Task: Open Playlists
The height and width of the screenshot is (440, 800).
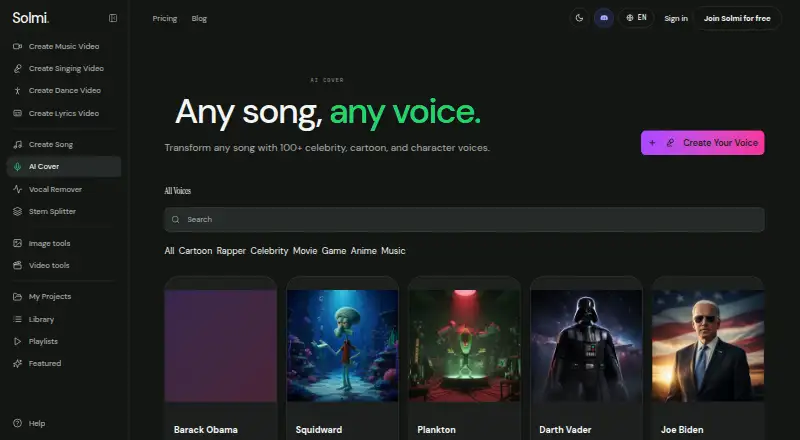Action: coord(64,341)
